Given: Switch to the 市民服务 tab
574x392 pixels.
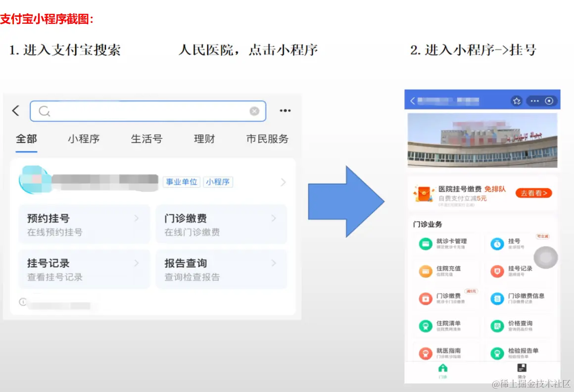Looking at the screenshot, I should point(267,139).
